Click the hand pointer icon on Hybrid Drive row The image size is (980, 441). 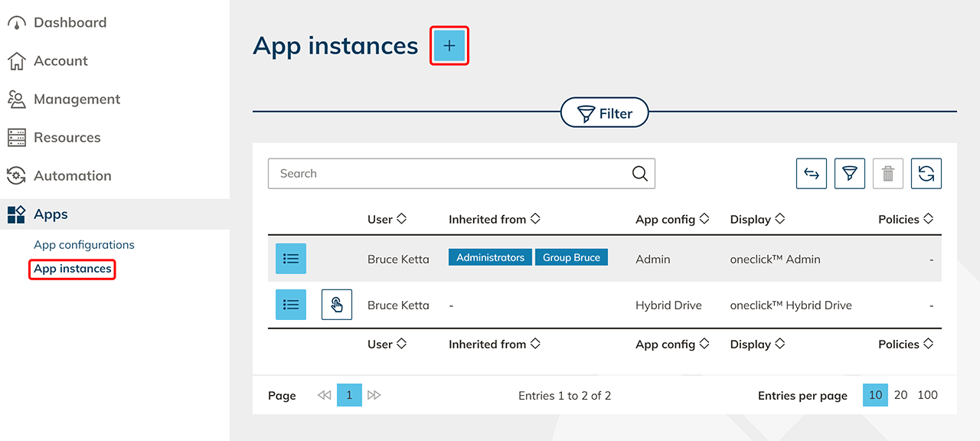336,305
